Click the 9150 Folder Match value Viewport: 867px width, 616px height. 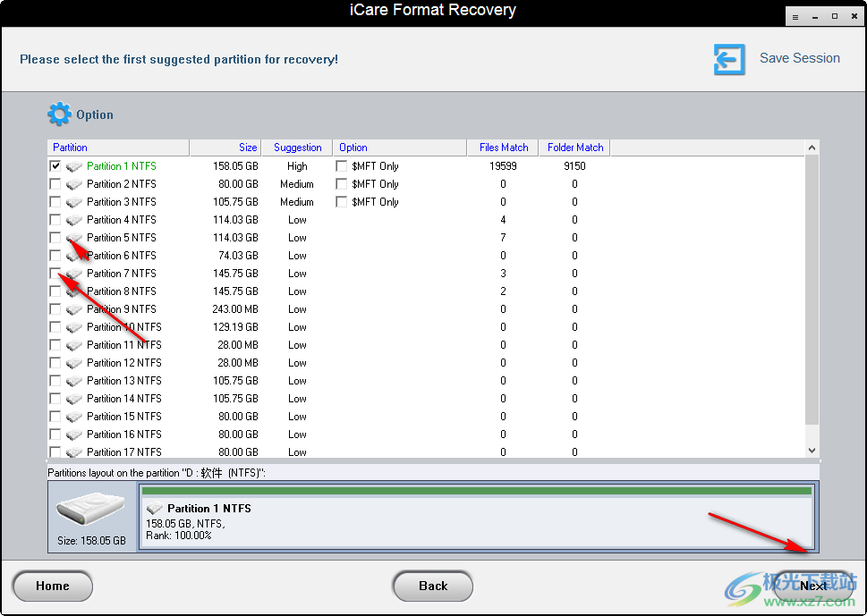(x=574, y=166)
